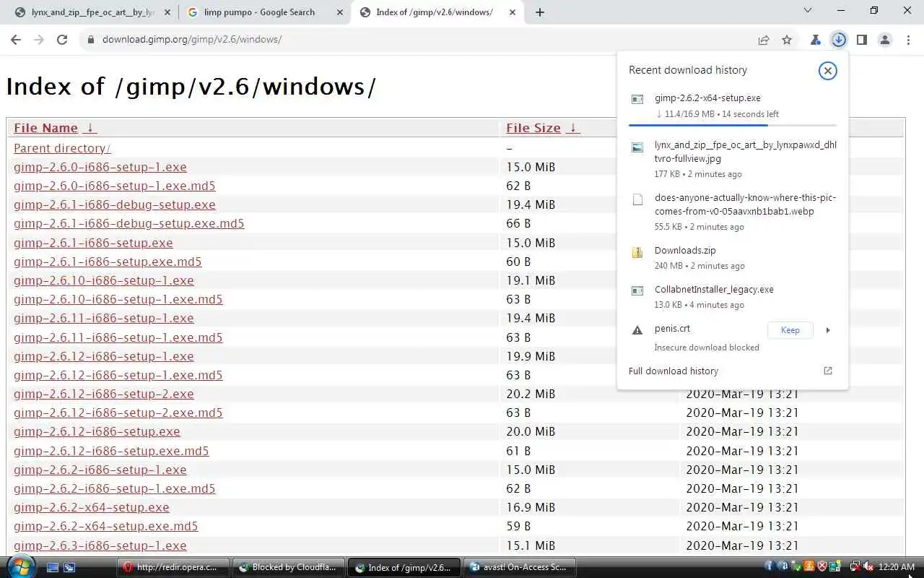Click the gimp download progress bar
924x578 pixels.
732,126
